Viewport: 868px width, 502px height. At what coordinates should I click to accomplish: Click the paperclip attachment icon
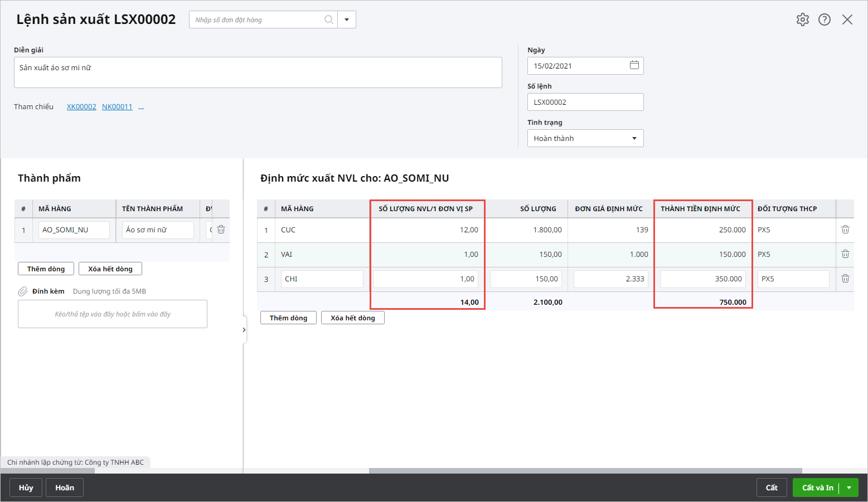click(23, 291)
